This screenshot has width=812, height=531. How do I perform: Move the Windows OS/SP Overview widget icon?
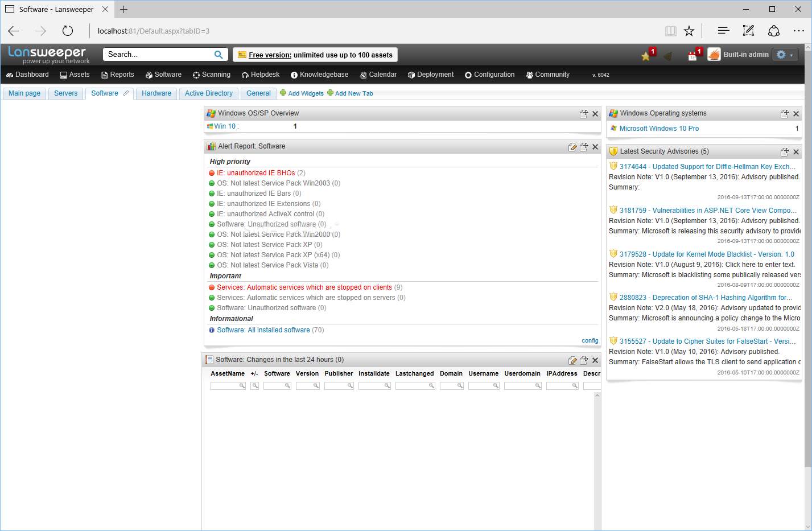(584, 113)
